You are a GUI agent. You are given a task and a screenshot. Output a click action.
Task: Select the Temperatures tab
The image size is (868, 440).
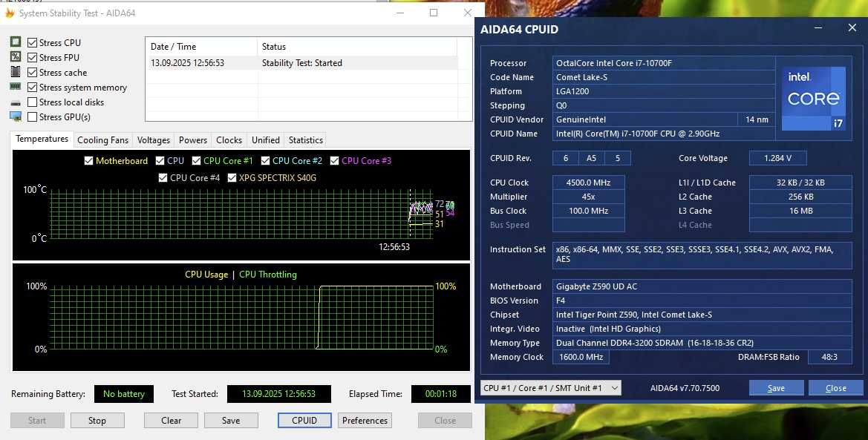click(42, 139)
